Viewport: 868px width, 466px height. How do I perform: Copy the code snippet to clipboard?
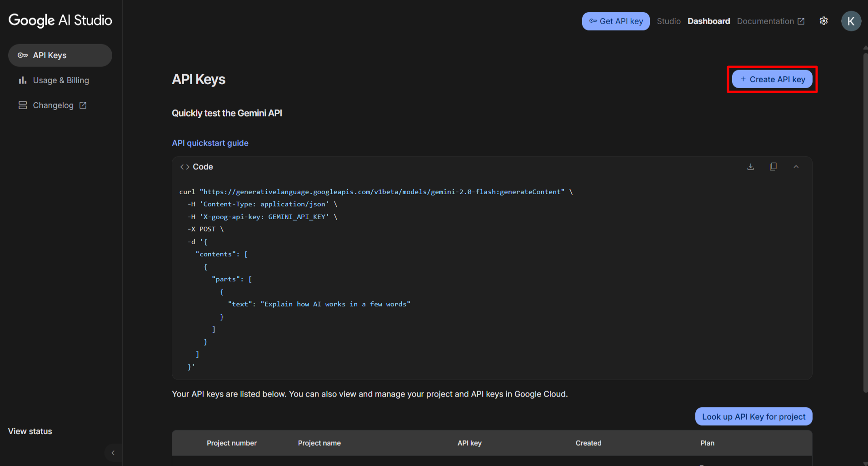[773, 167]
